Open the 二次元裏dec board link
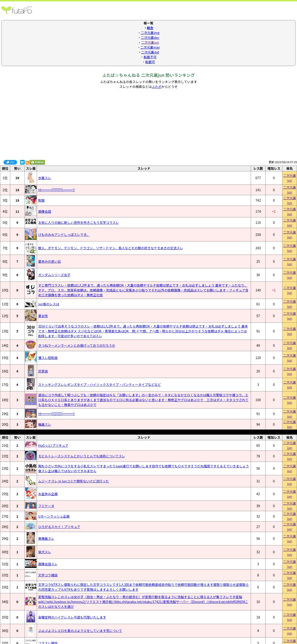The width and height of the screenshot is (297, 644). [150, 38]
